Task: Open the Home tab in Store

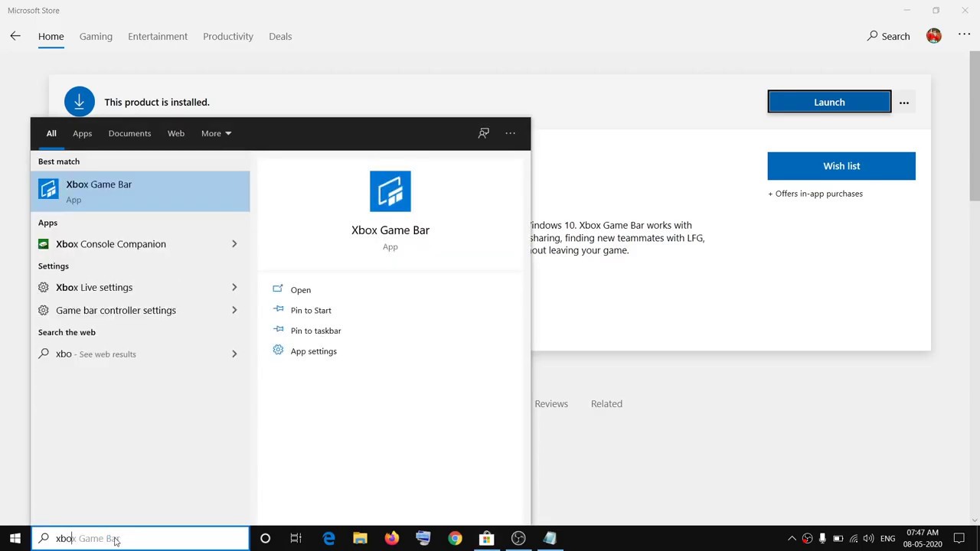Action: [51, 36]
